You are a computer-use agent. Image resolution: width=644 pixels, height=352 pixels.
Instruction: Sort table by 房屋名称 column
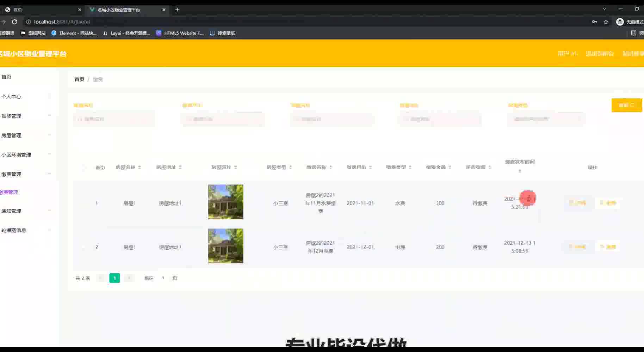[140, 168]
